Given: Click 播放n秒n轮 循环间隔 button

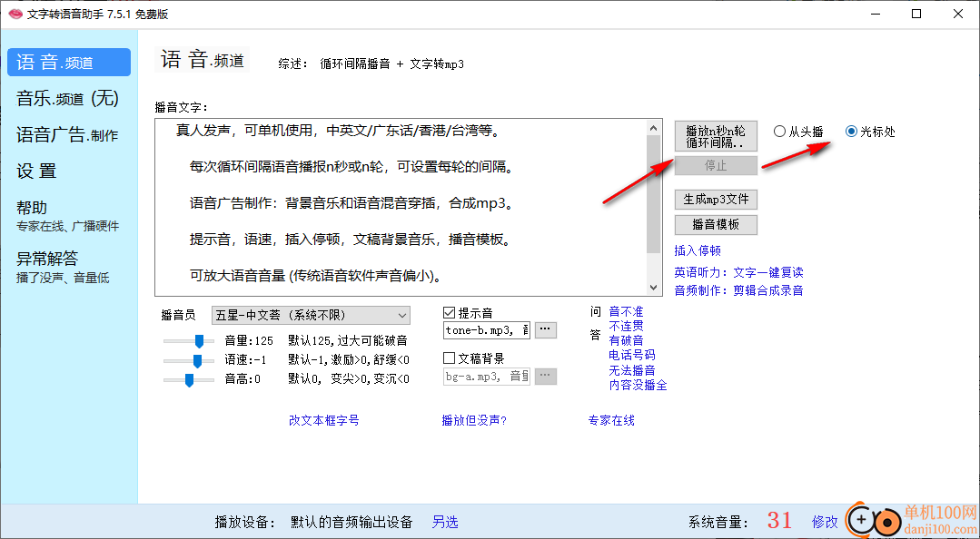Looking at the screenshot, I should (716, 136).
